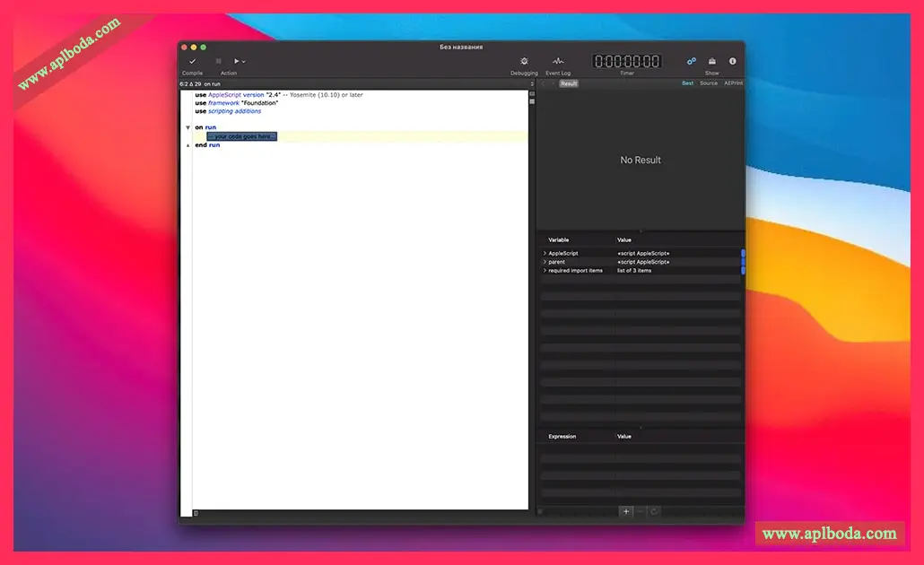Switch result view to Source

coord(709,83)
